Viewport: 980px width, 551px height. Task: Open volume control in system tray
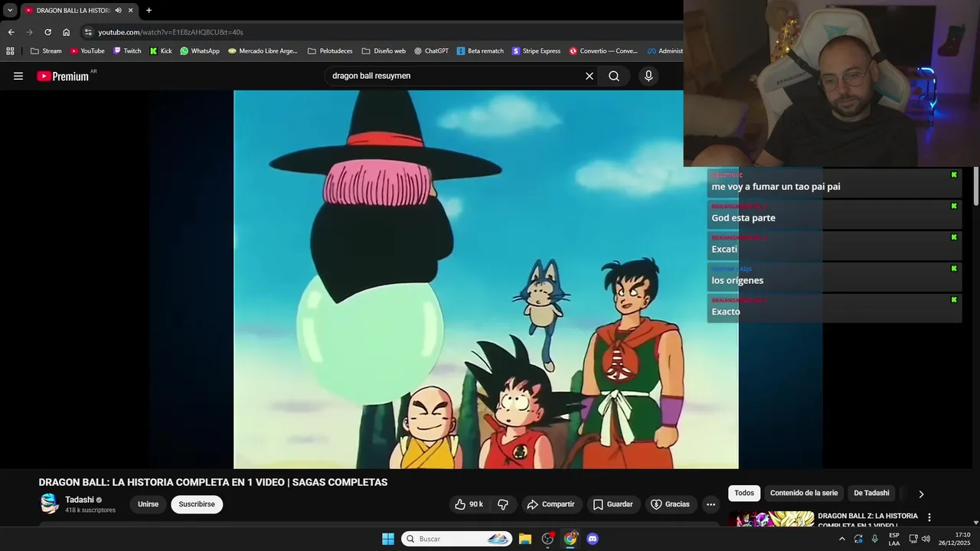926,539
